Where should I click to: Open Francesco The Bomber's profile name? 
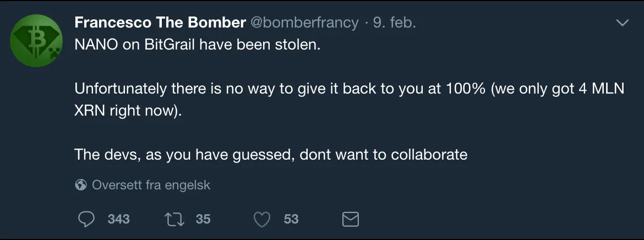point(160,23)
